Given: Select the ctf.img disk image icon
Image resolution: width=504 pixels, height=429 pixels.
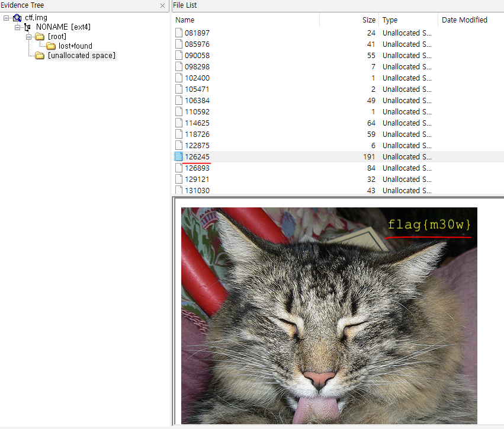Looking at the screenshot, I should [x=17, y=18].
